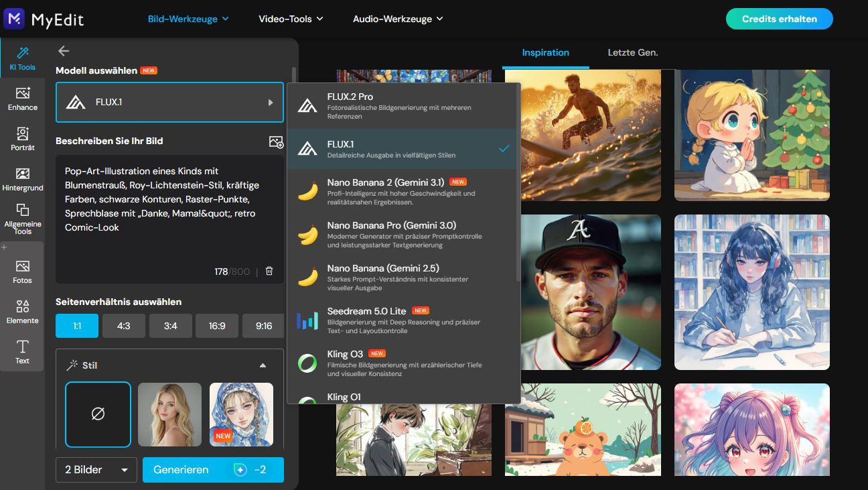Choose the Kling O1 model
The image size is (868, 490).
pyautogui.click(x=402, y=396)
